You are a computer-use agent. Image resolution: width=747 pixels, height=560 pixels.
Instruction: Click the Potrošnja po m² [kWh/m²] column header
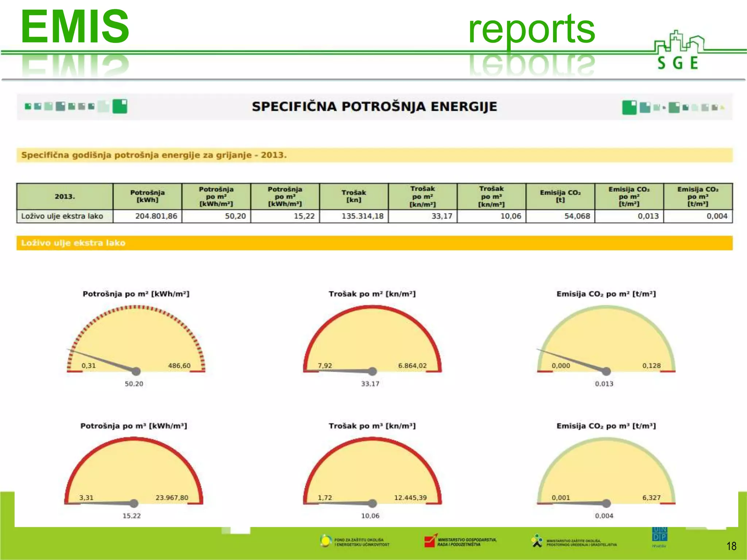(216, 197)
